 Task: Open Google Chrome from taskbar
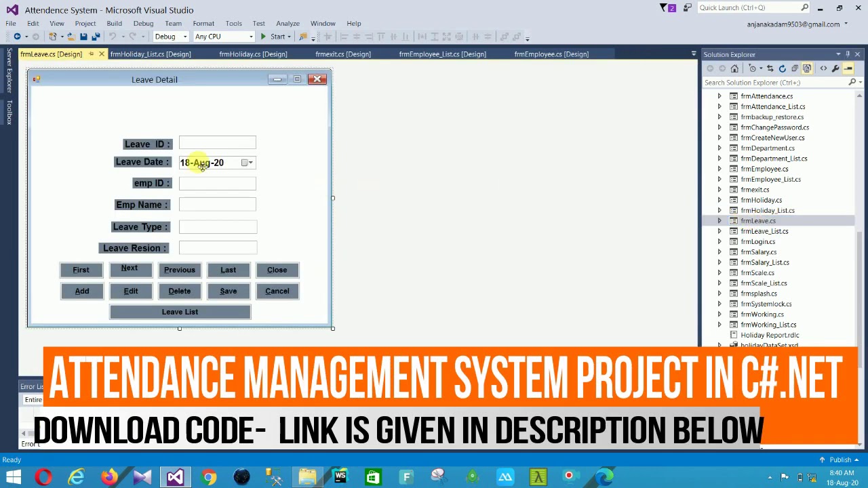pyautogui.click(x=208, y=477)
